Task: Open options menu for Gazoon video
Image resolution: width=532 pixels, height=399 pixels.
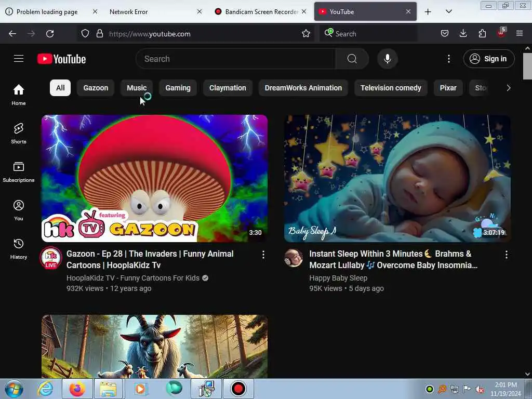Action: pyautogui.click(x=263, y=255)
